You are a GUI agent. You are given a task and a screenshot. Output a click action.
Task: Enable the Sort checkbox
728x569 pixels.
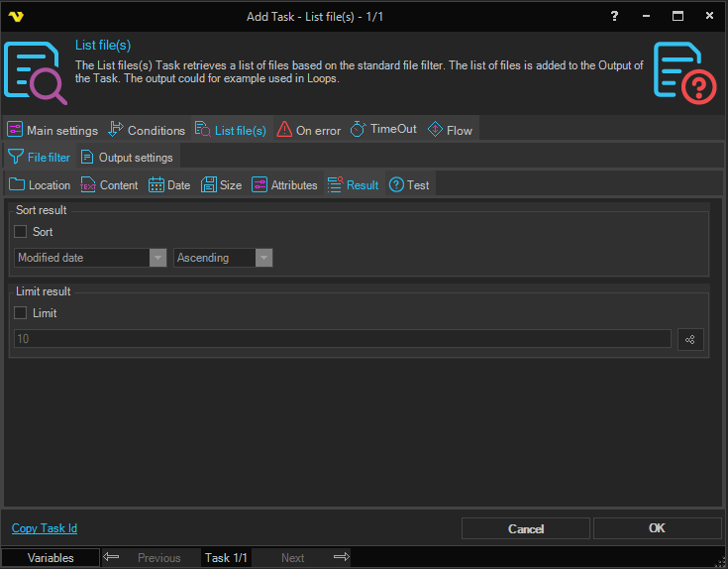tap(21, 232)
